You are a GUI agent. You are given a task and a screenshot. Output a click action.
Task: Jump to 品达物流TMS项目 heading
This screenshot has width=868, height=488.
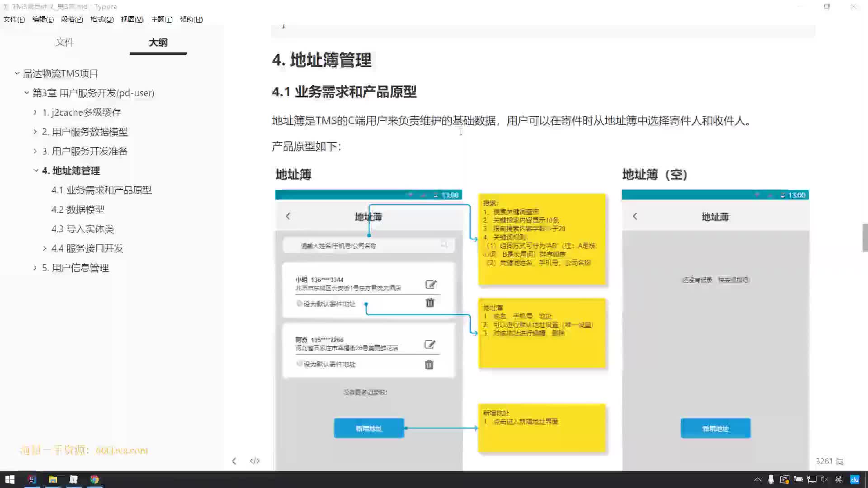pos(61,73)
